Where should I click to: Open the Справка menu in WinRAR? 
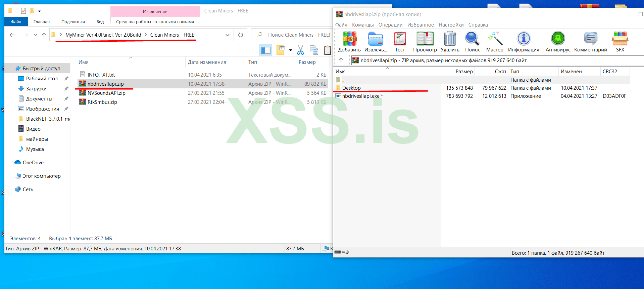click(478, 25)
